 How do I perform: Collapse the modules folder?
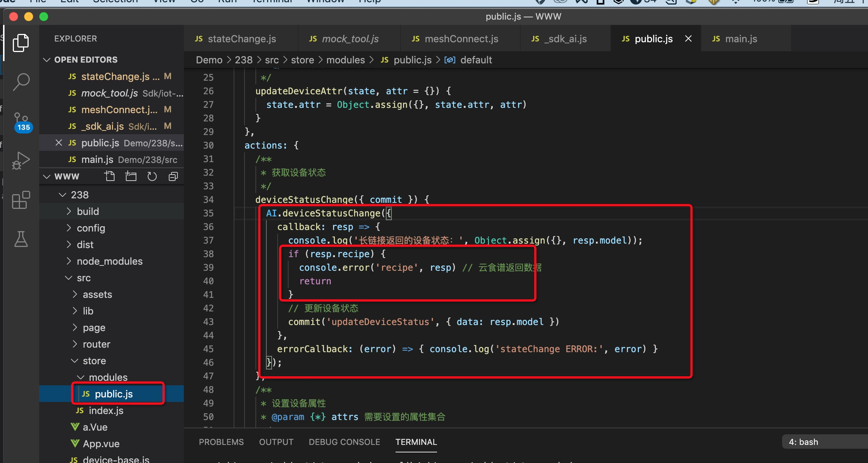click(x=81, y=377)
